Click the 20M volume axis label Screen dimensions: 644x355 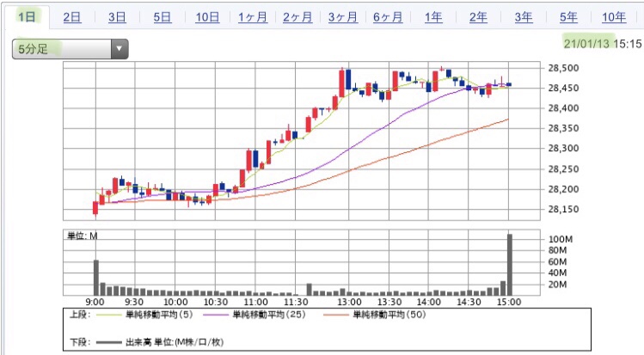(558, 285)
